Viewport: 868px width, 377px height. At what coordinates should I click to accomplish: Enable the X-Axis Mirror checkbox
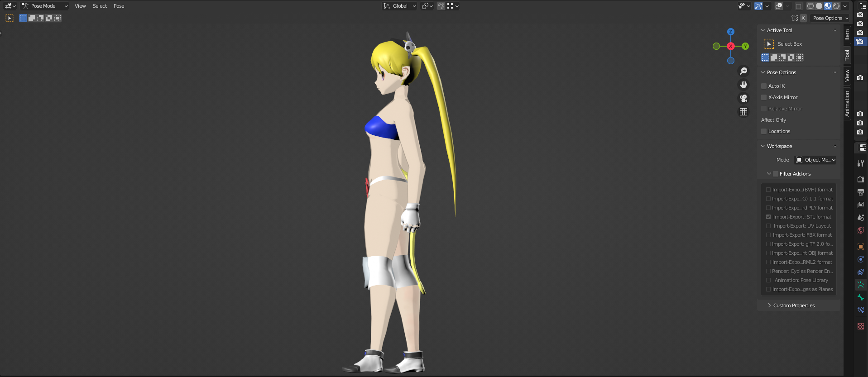(764, 97)
